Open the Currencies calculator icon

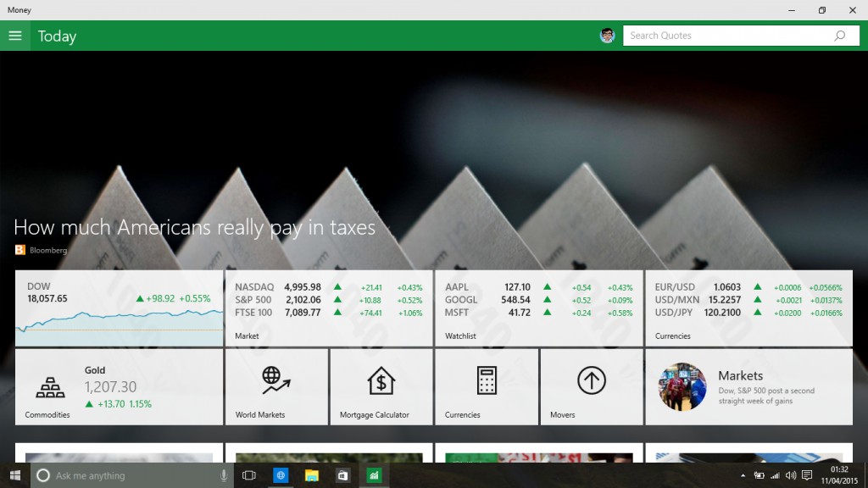pyautogui.click(x=487, y=380)
